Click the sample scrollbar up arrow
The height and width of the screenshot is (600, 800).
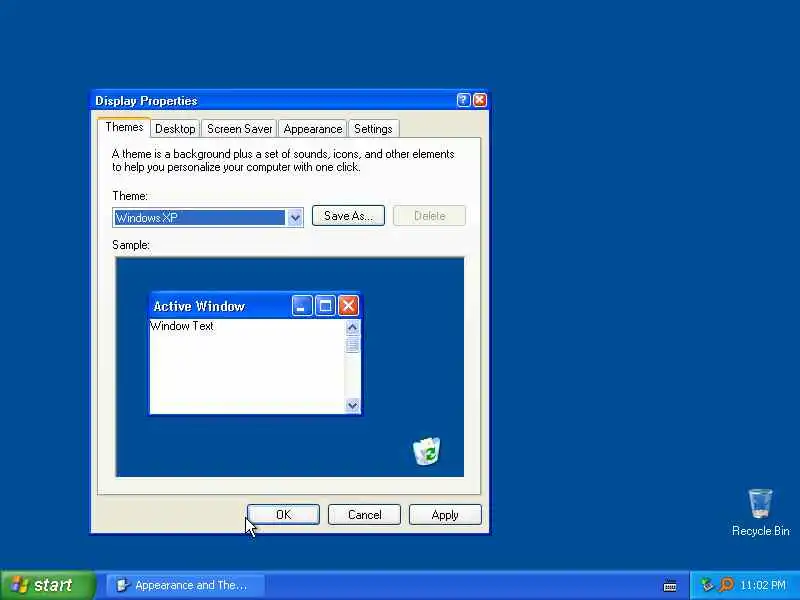click(352, 327)
